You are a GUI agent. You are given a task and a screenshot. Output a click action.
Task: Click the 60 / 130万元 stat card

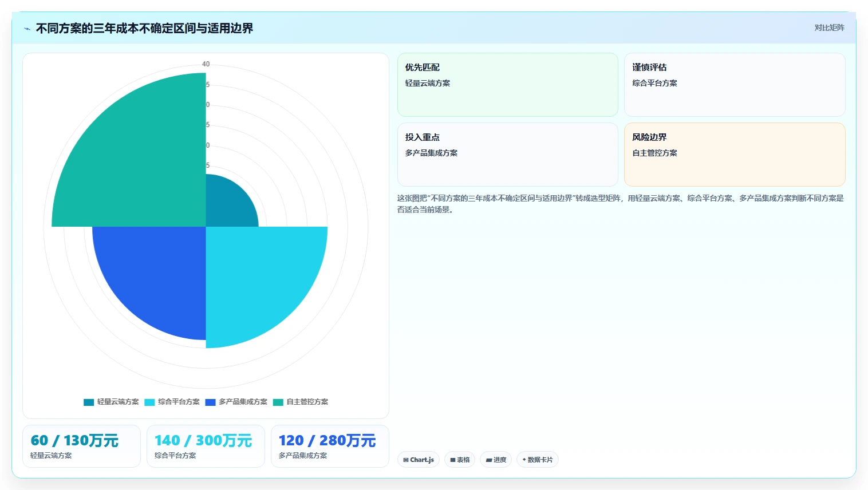(81, 446)
